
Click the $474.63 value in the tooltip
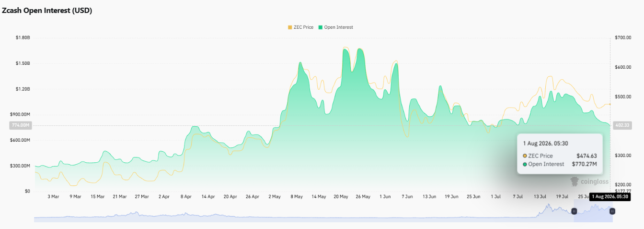(x=586, y=156)
